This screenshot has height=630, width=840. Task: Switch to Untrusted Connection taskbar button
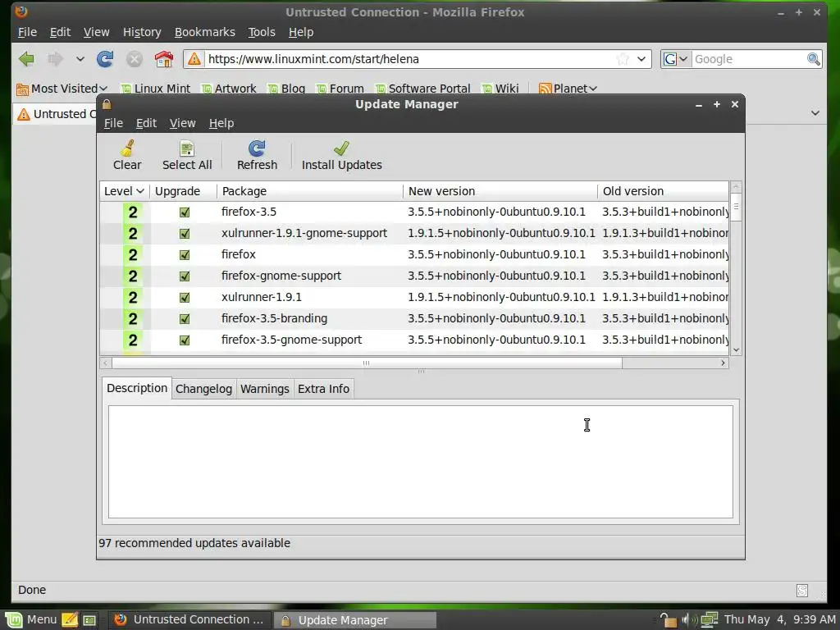pos(189,620)
